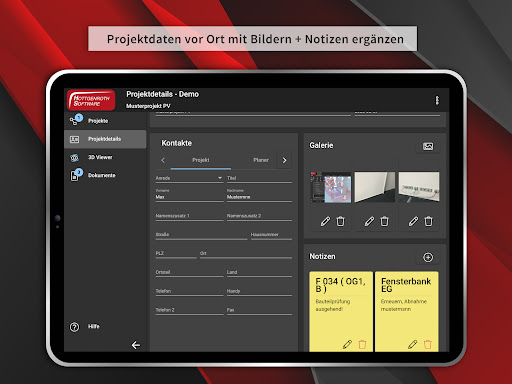Image resolution: width=512 pixels, height=384 pixels.
Task: Add a new note with plus icon
Action: (428, 257)
